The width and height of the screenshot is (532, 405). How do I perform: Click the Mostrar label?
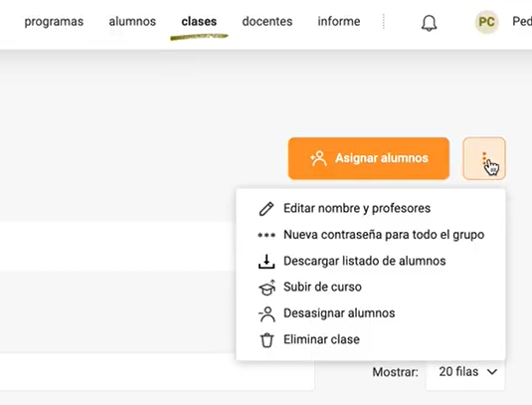[395, 372]
